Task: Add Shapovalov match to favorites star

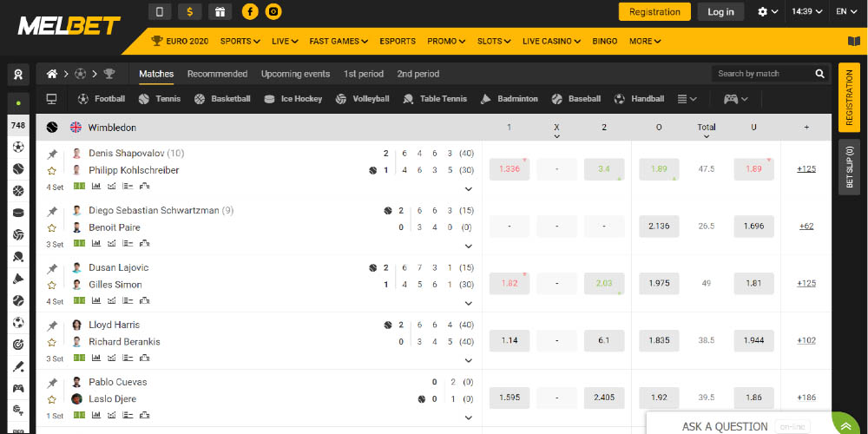Action: [x=52, y=171]
